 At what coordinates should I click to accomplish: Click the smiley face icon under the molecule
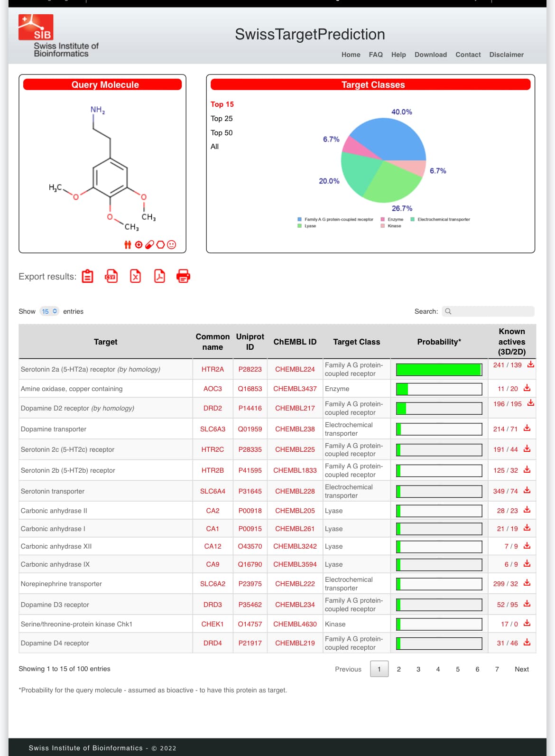pyautogui.click(x=172, y=245)
